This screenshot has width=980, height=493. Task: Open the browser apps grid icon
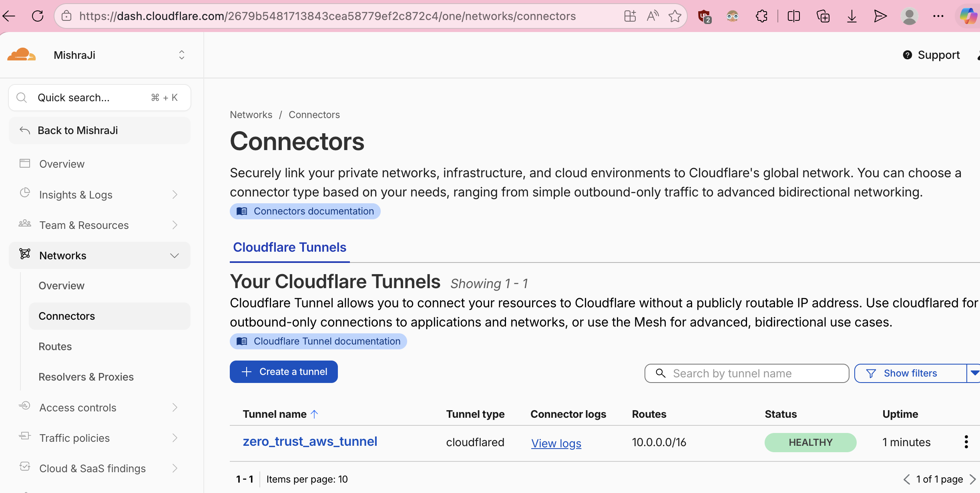click(x=630, y=16)
